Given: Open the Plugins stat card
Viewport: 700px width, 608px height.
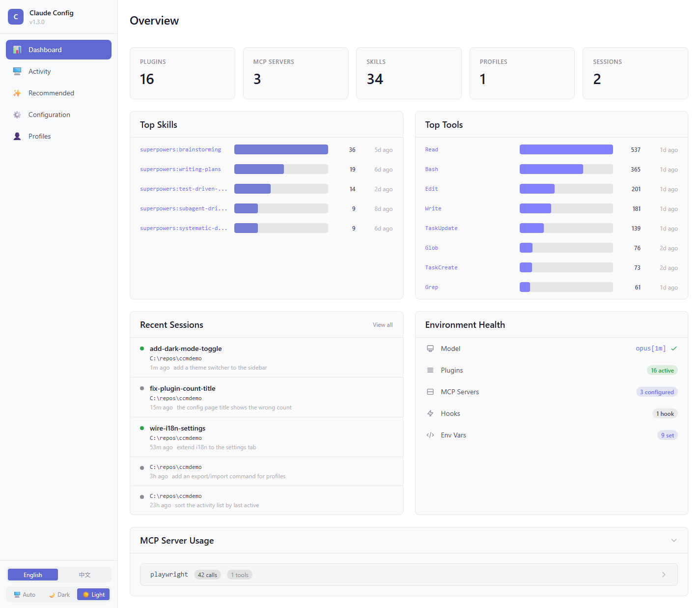Looking at the screenshot, I should point(182,73).
